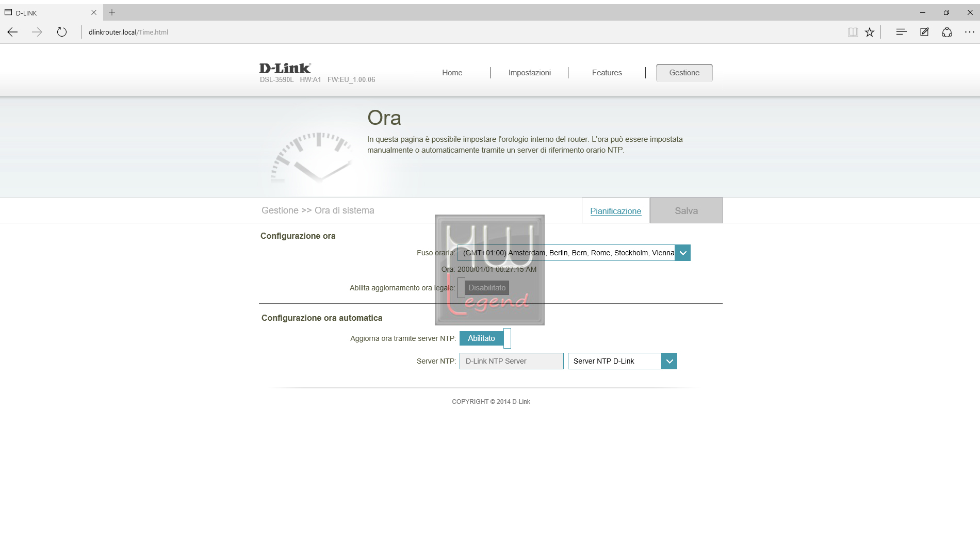Click the Configurazione ora heading

pos(298,236)
